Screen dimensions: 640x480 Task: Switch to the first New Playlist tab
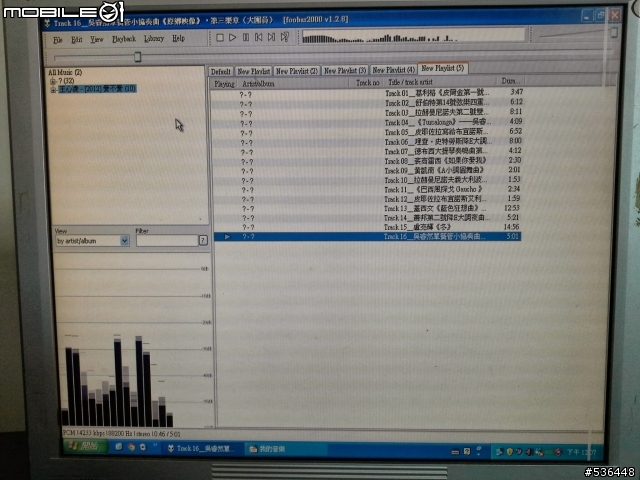[253, 71]
